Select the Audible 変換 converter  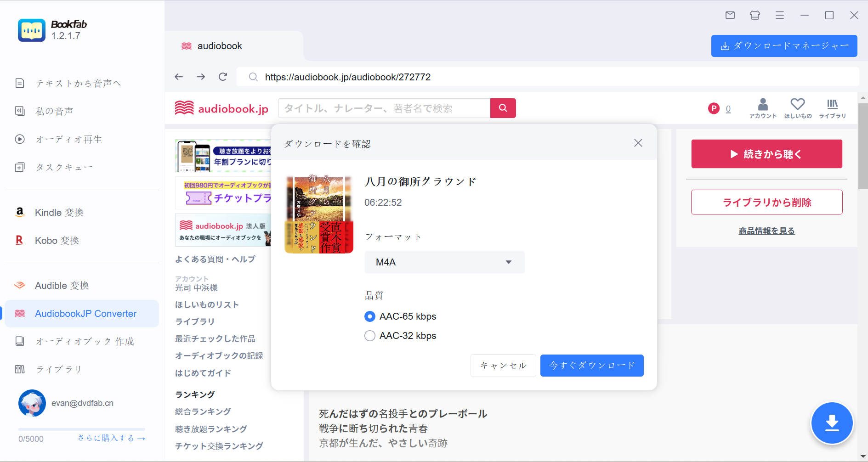(62, 285)
